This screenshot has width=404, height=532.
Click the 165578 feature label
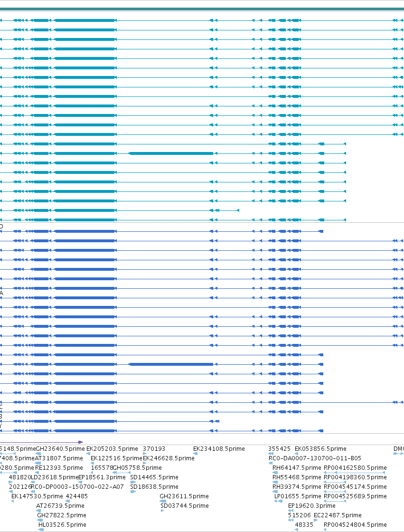tap(102, 467)
